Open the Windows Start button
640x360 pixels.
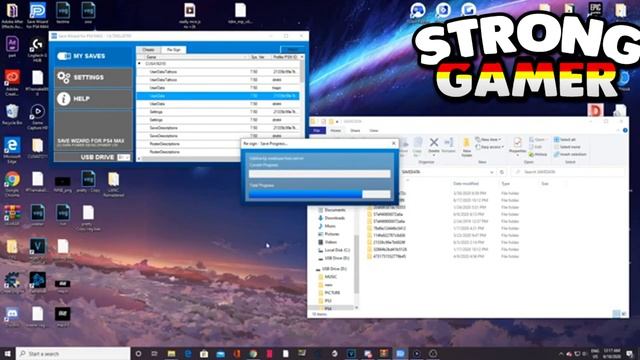click(x=7, y=353)
